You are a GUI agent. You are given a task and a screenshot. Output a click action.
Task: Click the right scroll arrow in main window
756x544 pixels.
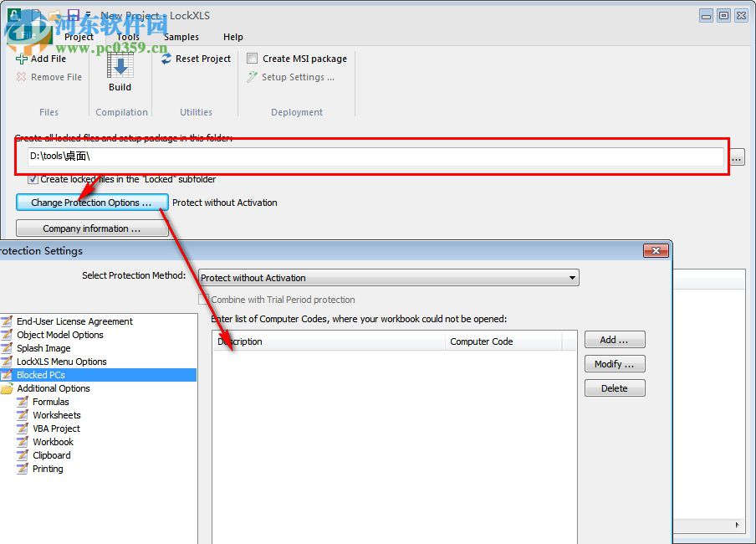(738, 525)
